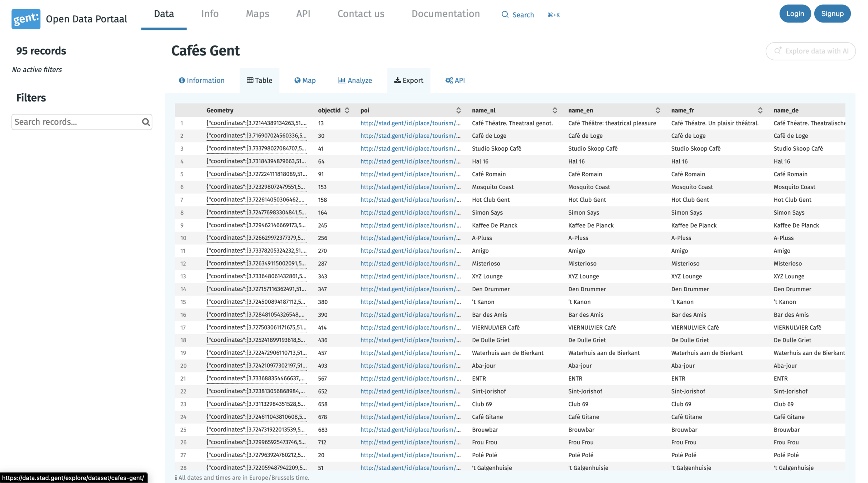Sort the name_nl column using arrows
The image size is (868, 483).
tap(555, 110)
